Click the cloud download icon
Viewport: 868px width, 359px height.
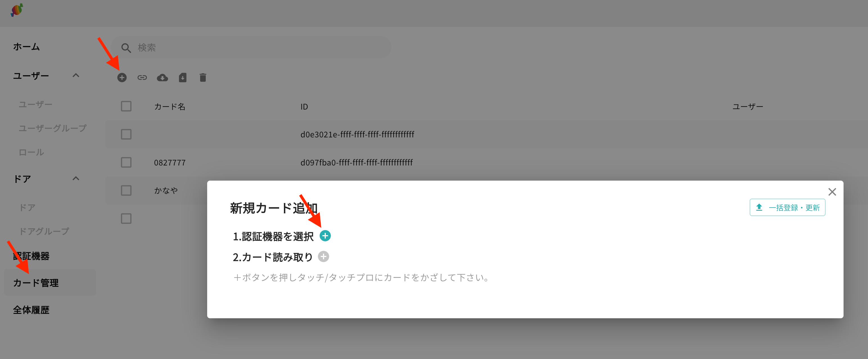[x=162, y=78]
